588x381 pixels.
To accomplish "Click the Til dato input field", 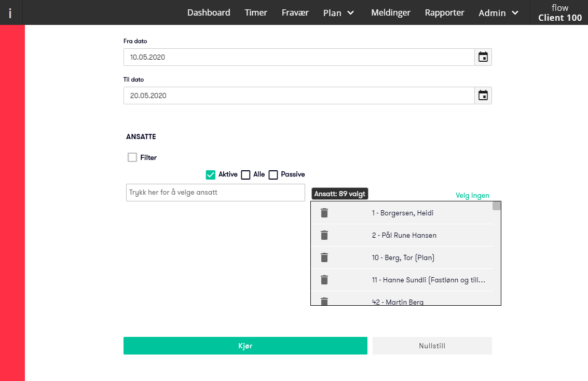I will tap(299, 96).
